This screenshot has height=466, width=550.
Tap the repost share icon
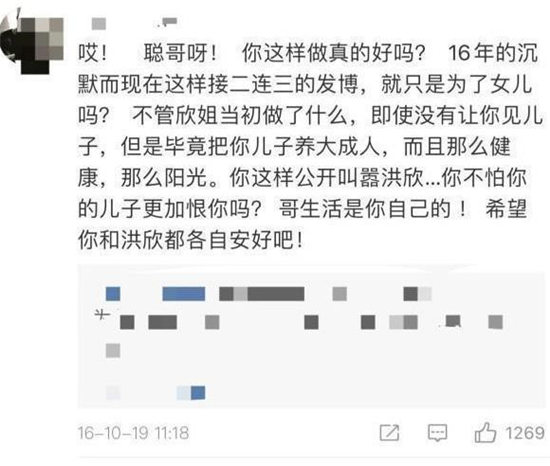coord(390,433)
